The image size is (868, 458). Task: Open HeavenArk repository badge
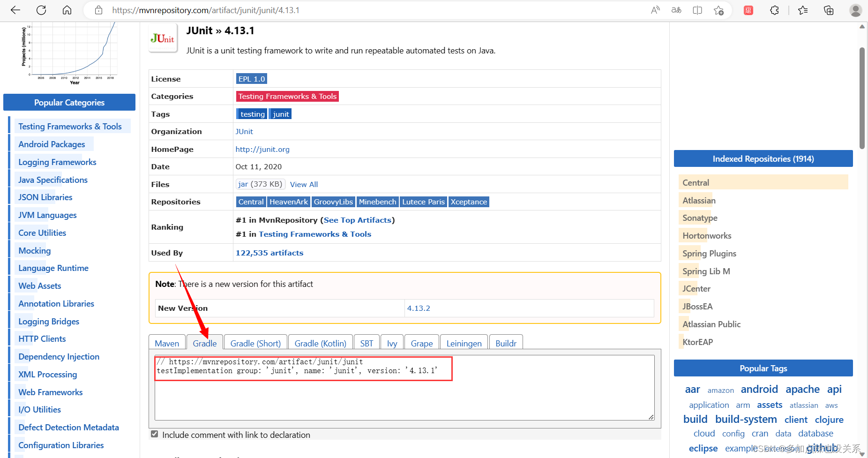point(289,202)
